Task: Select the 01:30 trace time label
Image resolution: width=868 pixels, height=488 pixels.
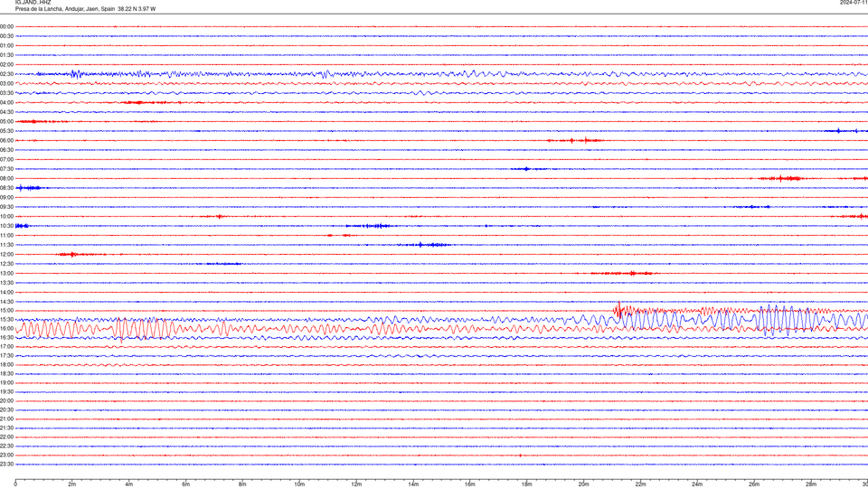Action: click(x=6, y=55)
